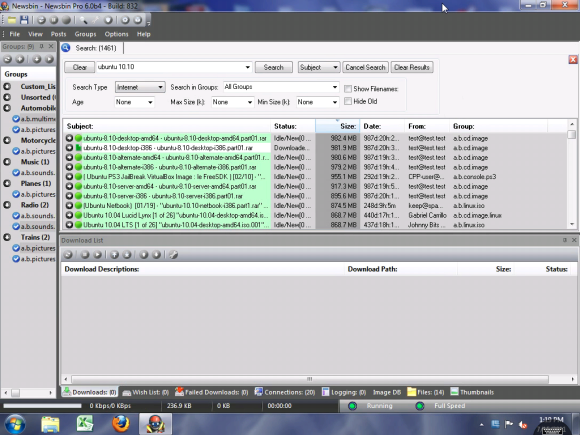This screenshot has width=580, height=435.
Task: Open the Posts menu
Action: click(58, 34)
